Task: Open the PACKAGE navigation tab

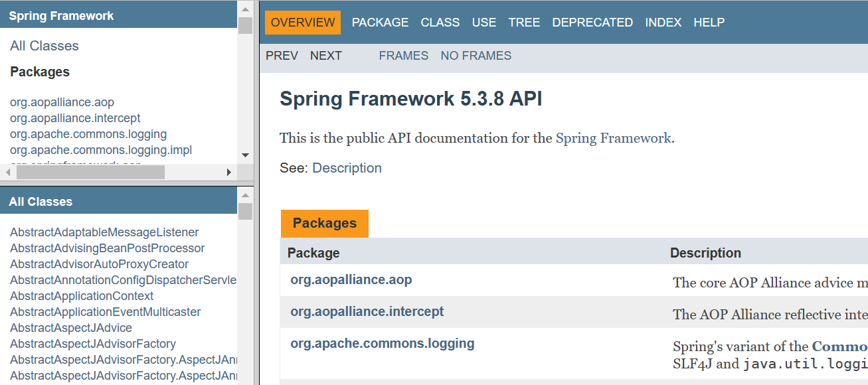Action: [x=380, y=23]
